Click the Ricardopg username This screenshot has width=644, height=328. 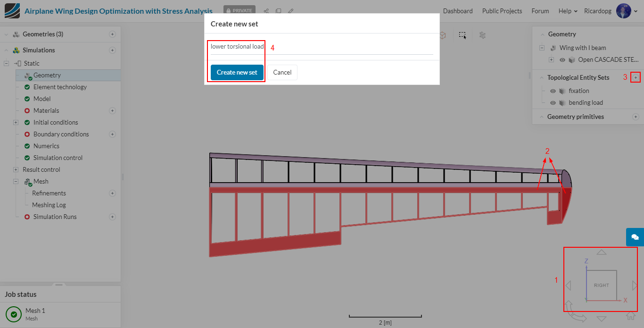pyautogui.click(x=598, y=11)
